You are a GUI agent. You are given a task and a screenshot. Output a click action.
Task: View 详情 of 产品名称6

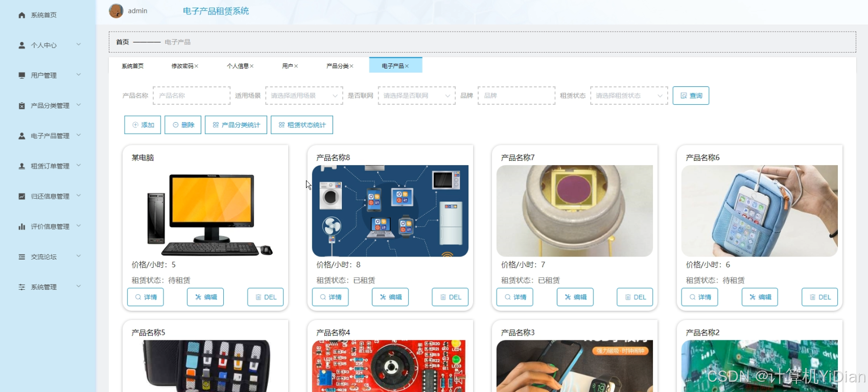[x=700, y=297]
